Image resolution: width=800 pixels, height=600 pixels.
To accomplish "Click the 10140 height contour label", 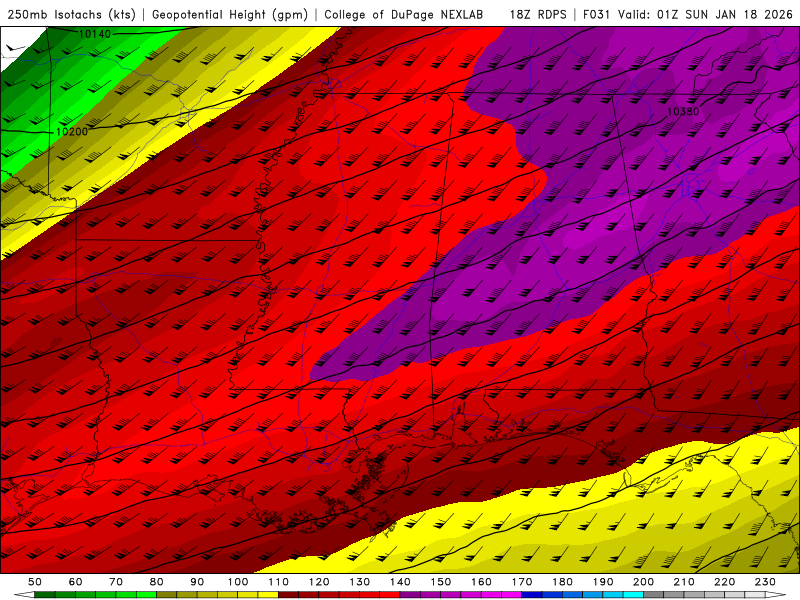I will [95, 34].
